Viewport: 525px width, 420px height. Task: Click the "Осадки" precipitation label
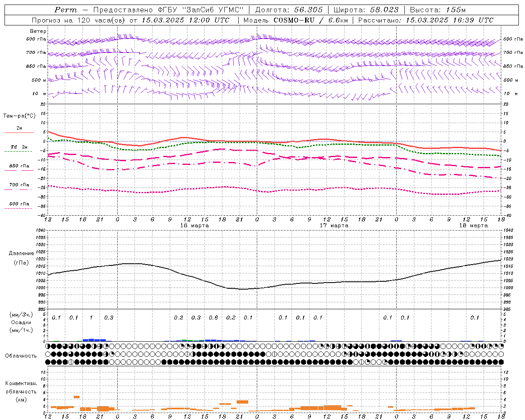[x=21, y=322]
